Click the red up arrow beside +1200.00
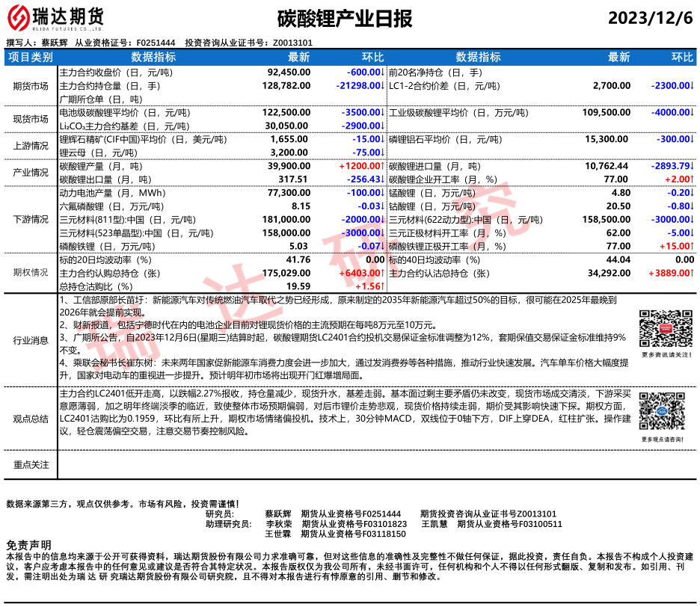The height and width of the screenshot is (607, 700). pyautogui.click(x=382, y=165)
